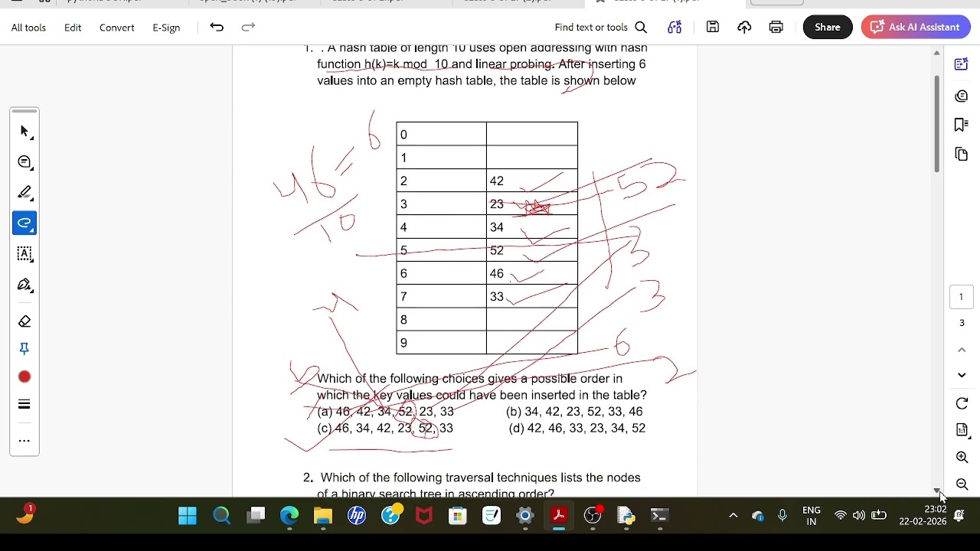Image resolution: width=980 pixels, height=551 pixels.
Task: Zoom out of the document
Action: tap(962, 484)
